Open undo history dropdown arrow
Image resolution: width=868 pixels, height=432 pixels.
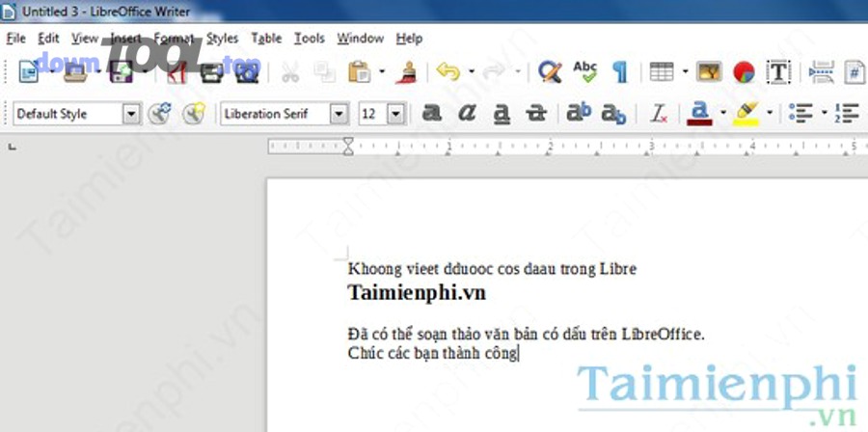tap(471, 71)
